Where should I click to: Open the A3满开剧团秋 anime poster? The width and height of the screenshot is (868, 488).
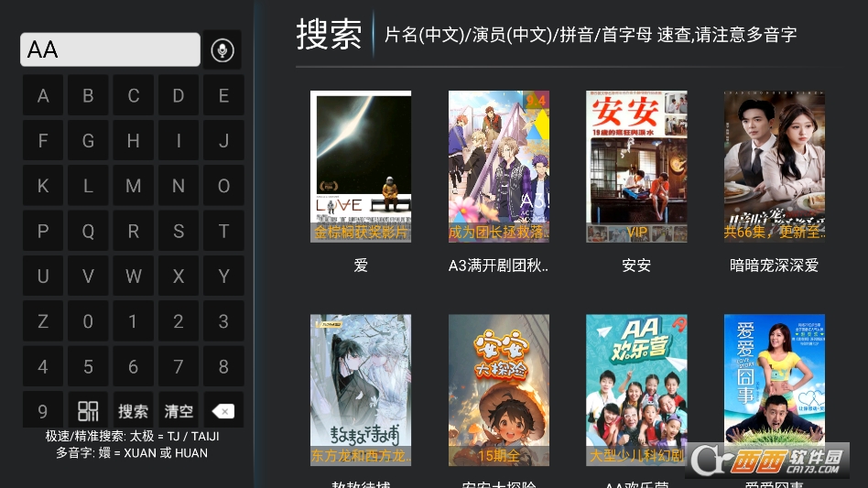pos(499,167)
